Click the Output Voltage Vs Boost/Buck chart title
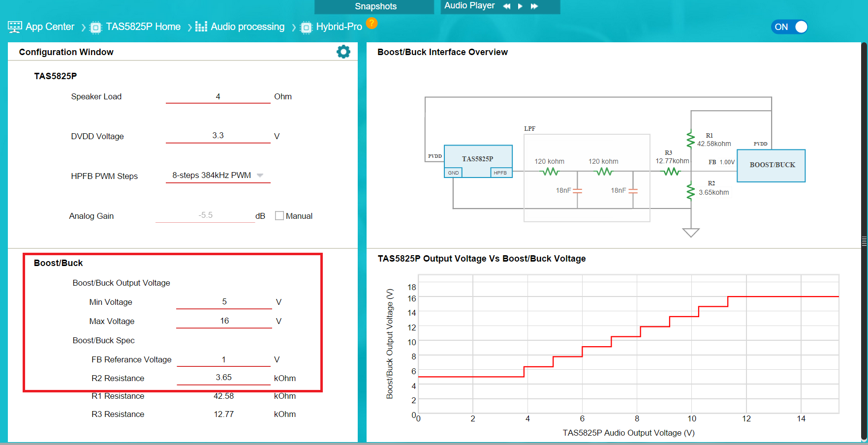 tap(482, 259)
